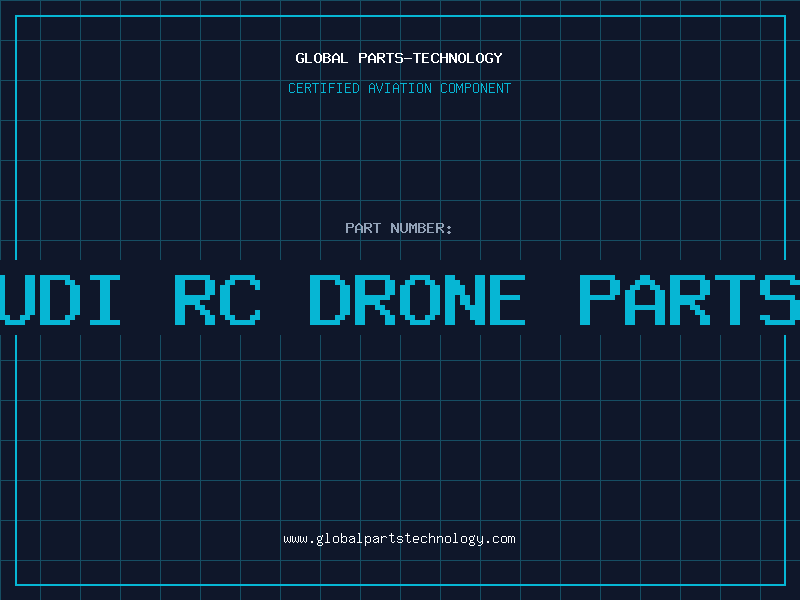The height and width of the screenshot is (600, 800).
Task: Click the large letter N in DRONE
Action: (x=462, y=299)
